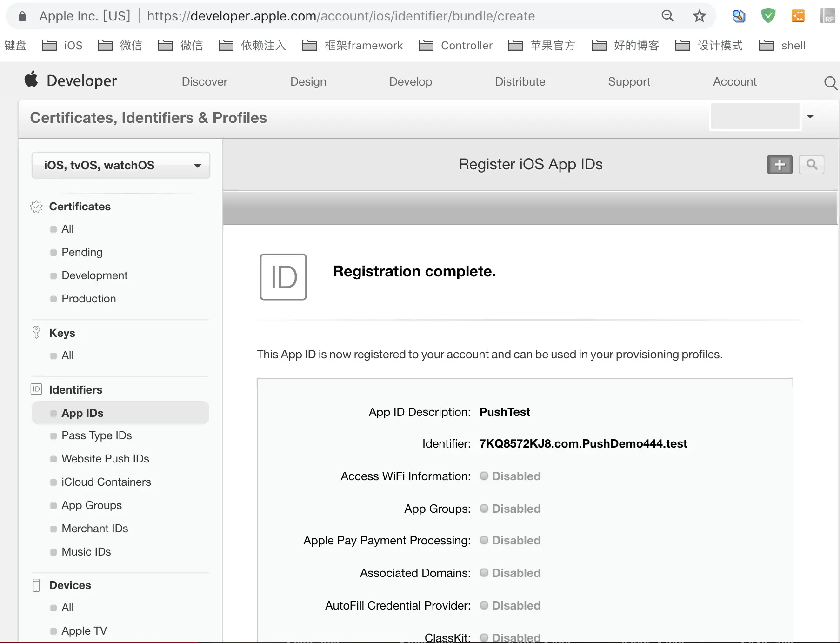Image resolution: width=840 pixels, height=643 pixels.
Task: Select iCloud Containers
Action: [x=107, y=482]
